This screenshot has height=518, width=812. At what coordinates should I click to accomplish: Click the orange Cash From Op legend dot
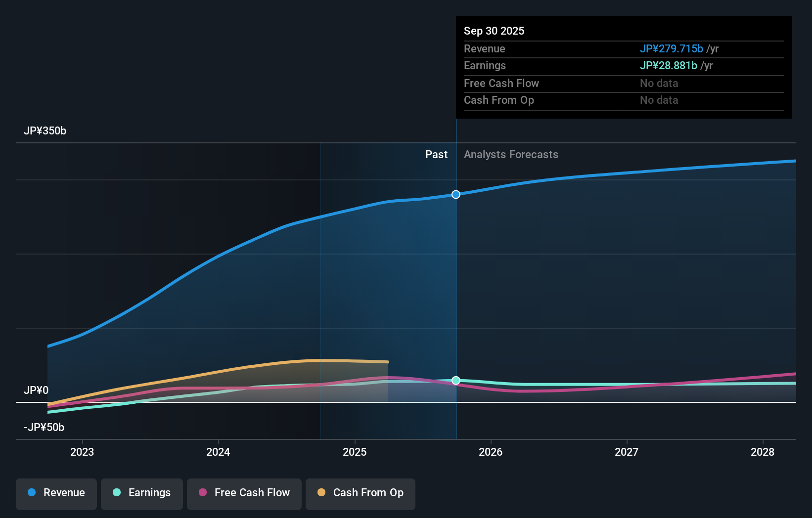pyautogui.click(x=322, y=493)
